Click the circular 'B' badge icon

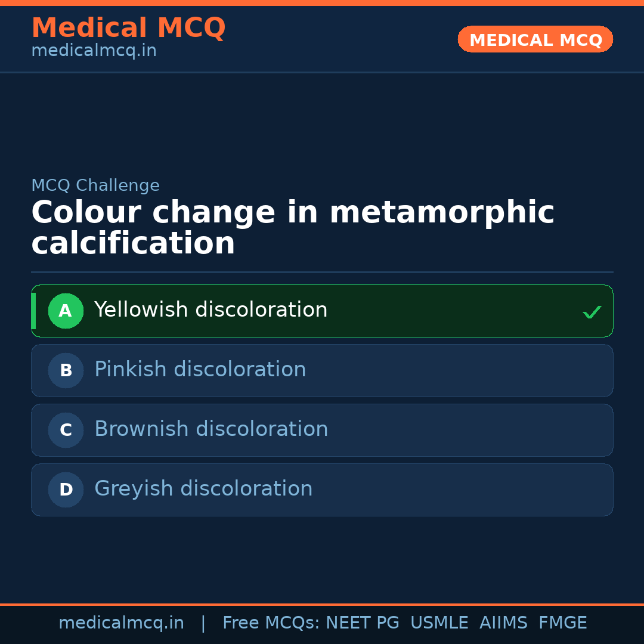click(x=66, y=370)
